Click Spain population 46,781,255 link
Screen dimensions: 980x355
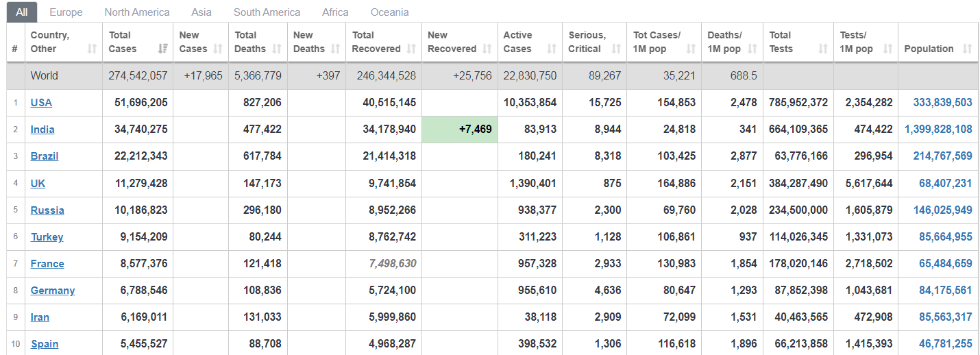click(x=946, y=343)
